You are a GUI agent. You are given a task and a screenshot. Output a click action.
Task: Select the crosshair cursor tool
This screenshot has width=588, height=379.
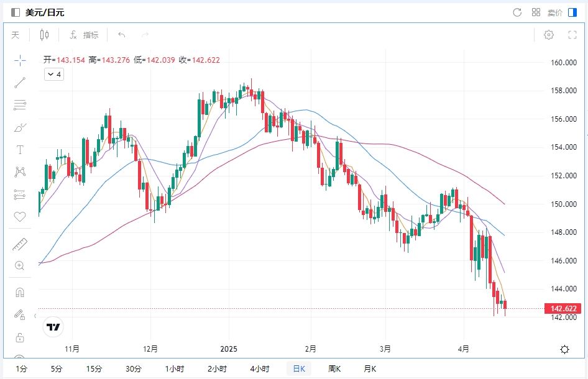coord(20,60)
